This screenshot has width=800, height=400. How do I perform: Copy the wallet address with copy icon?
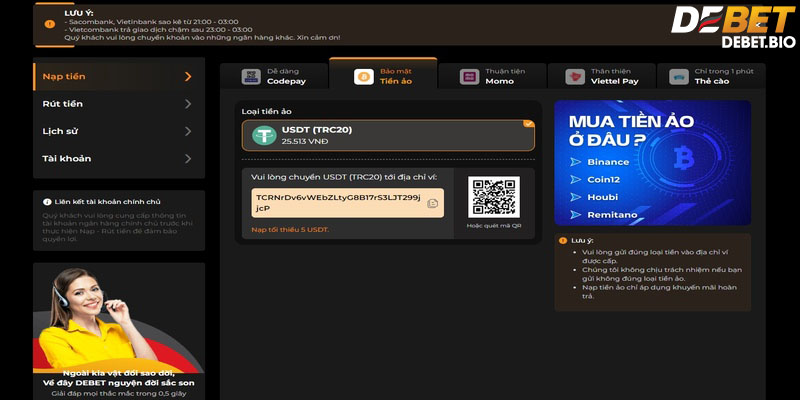pos(432,203)
